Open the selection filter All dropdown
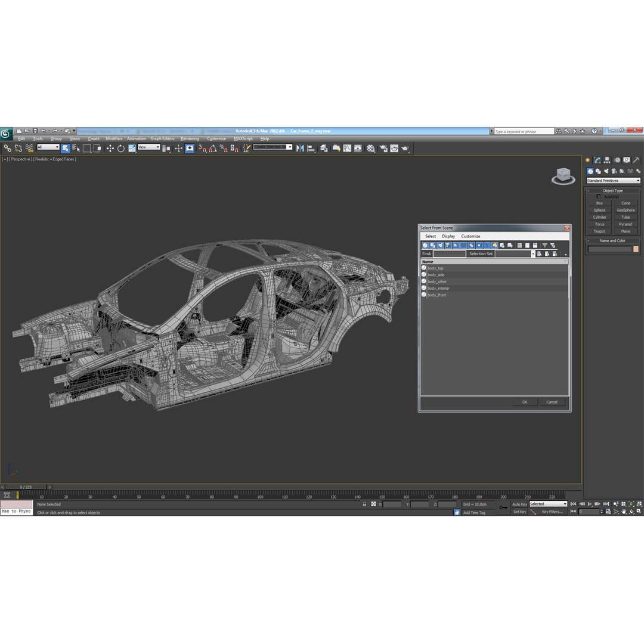This screenshot has width=644, height=644. click(48, 147)
